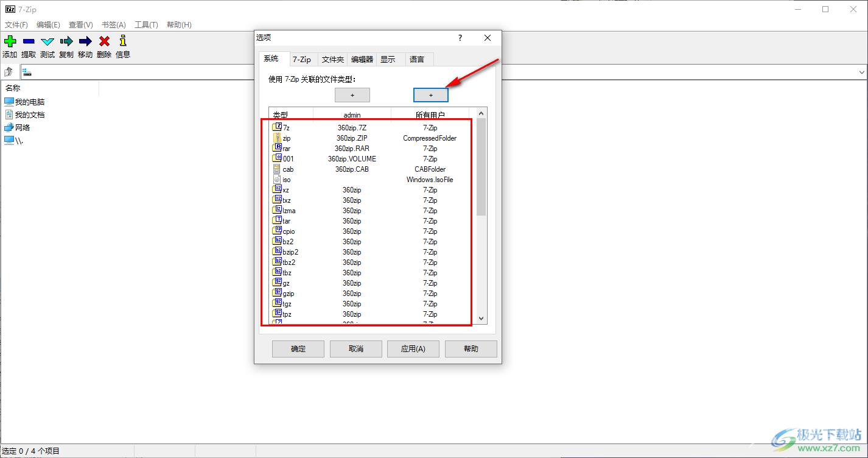Open the 书签(A) menu

114,25
